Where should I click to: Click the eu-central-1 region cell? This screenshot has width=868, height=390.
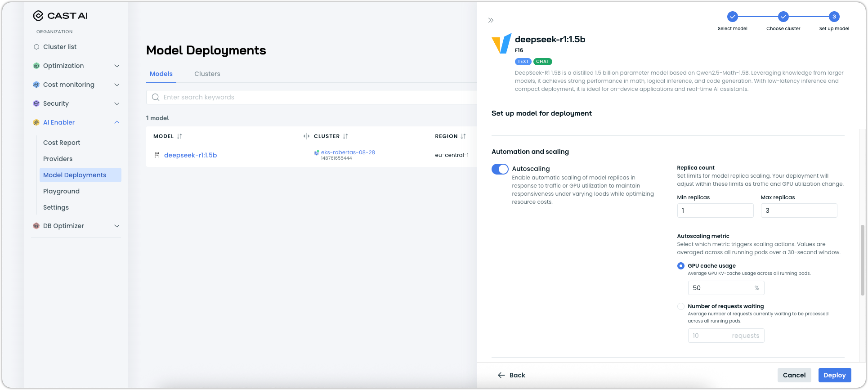tap(452, 155)
